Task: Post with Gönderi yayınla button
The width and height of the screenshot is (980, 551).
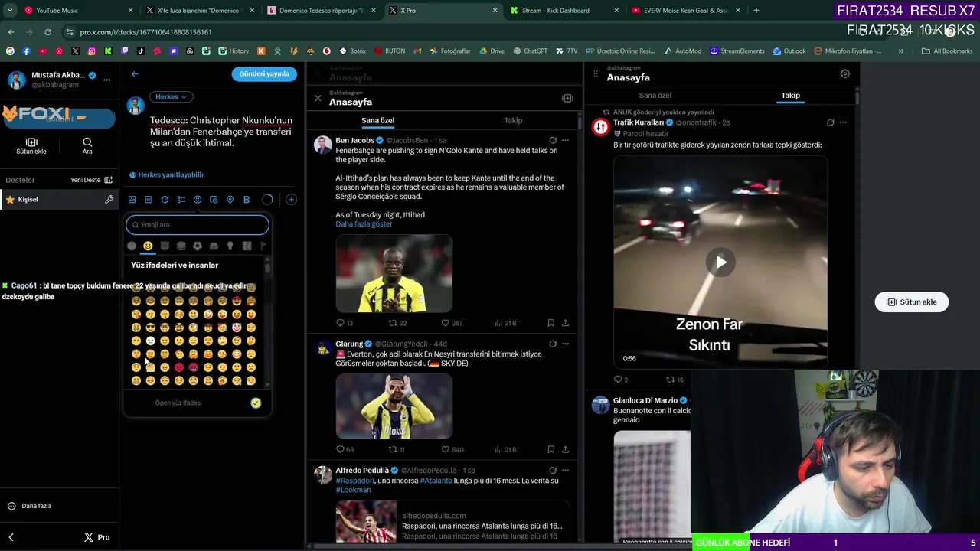Action: 263,74
